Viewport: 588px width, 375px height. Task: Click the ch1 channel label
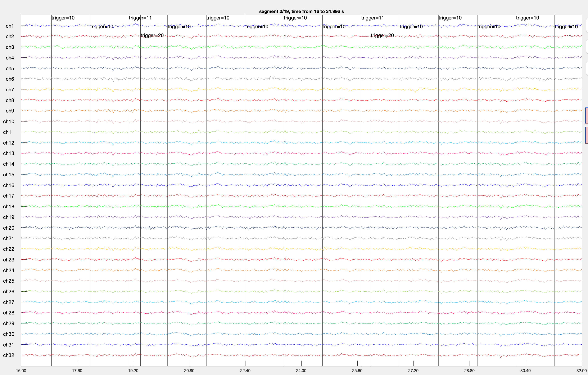click(x=10, y=26)
